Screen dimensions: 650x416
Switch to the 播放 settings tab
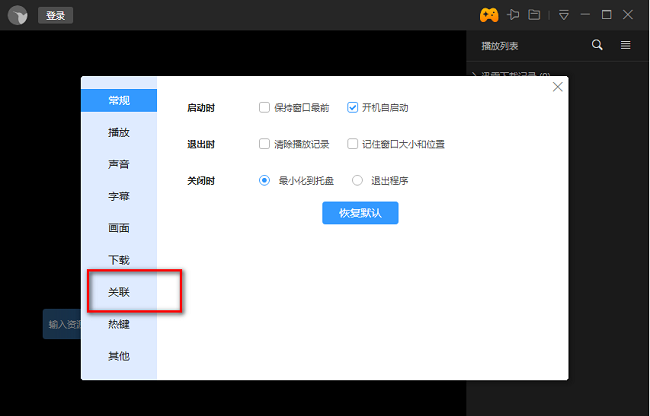click(x=119, y=133)
